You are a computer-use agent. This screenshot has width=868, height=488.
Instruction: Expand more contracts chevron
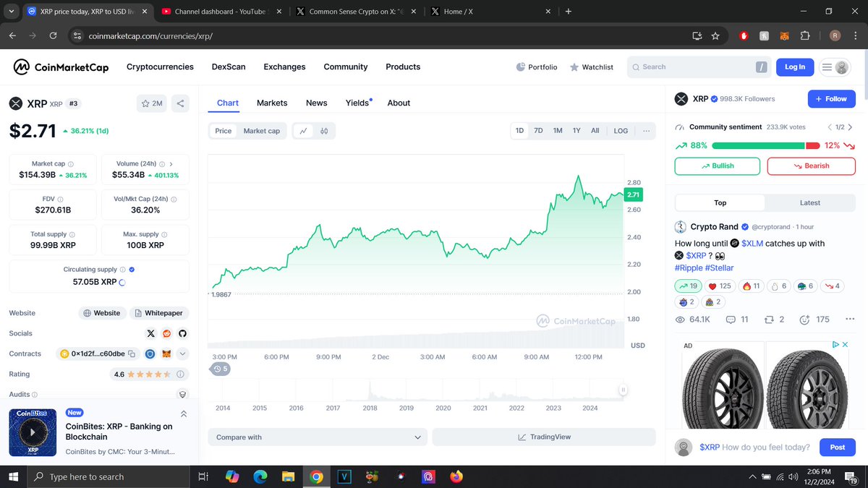[x=182, y=354]
